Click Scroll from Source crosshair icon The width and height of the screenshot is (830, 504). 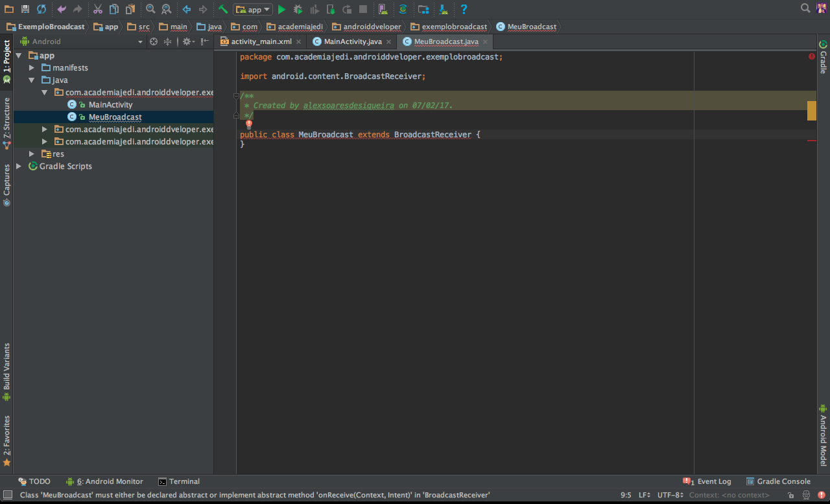pyautogui.click(x=154, y=41)
